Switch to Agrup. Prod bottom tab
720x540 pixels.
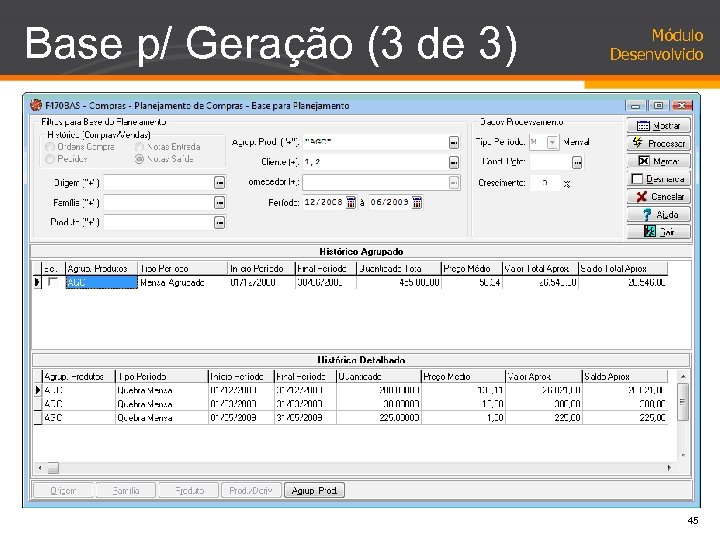315,491
